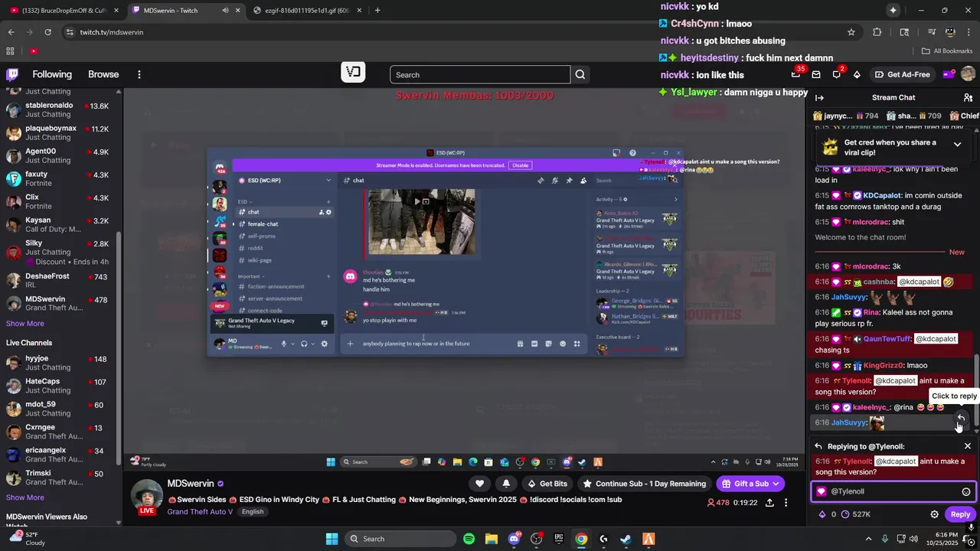Toggle headphone deafen in Discord stream overlay

click(304, 344)
